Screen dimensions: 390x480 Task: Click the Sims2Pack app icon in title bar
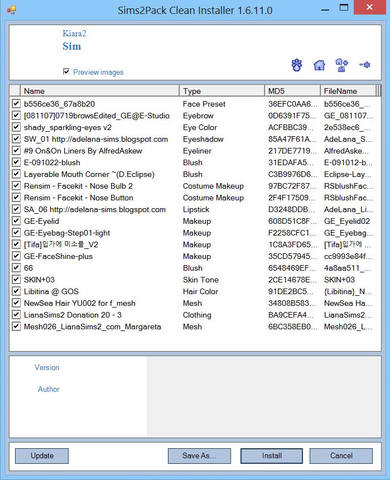click(11, 10)
